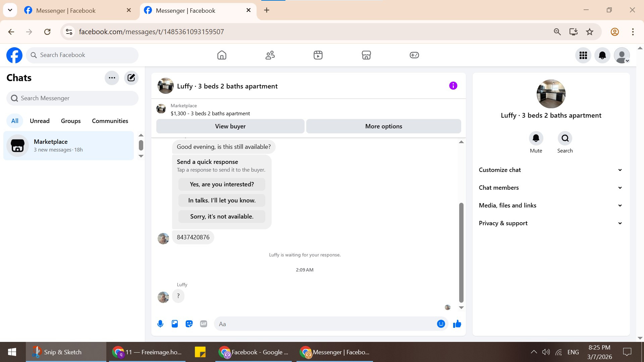Image resolution: width=644 pixels, height=362 pixels.
Task: Send quick reply 'Yes, are you interested?'
Action: click(222, 184)
